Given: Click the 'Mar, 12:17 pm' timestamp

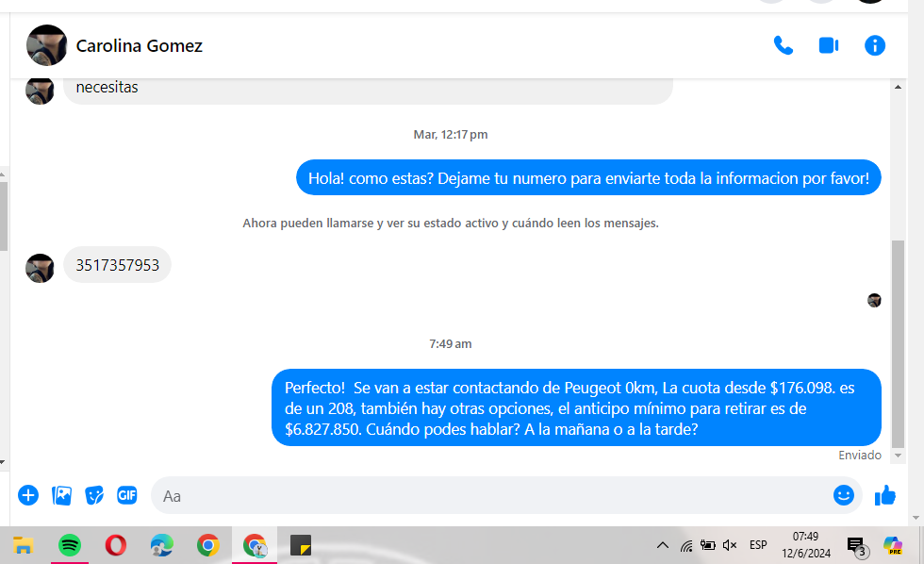Looking at the screenshot, I should point(451,134).
